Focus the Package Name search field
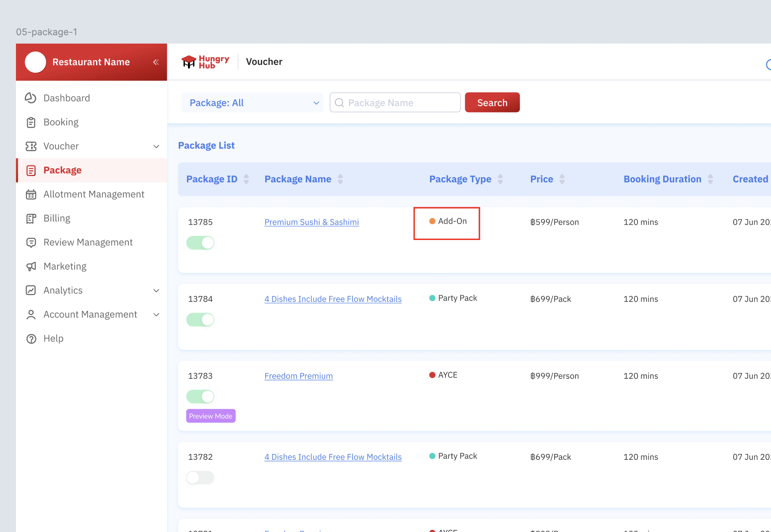 [400, 103]
